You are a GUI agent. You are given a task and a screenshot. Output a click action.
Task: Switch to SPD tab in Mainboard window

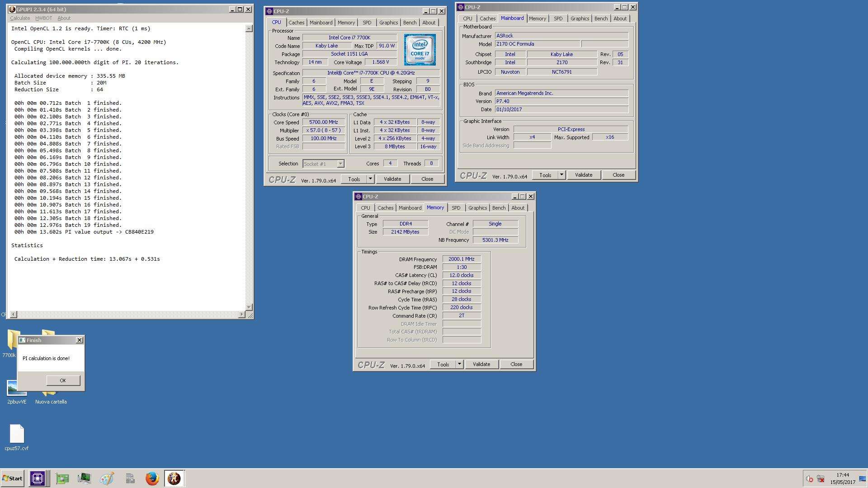558,19
